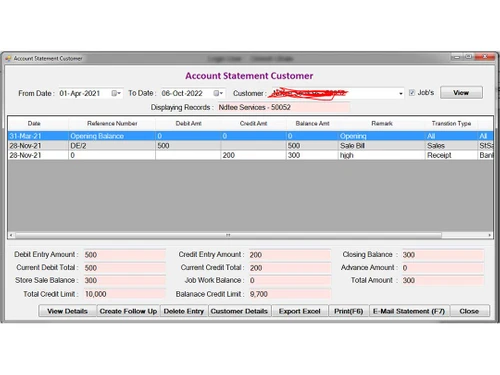The width and height of the screenshot is (500, 375).
Task: Click the 500 debit cell in DE/2 row
Action: click(188, 146)
